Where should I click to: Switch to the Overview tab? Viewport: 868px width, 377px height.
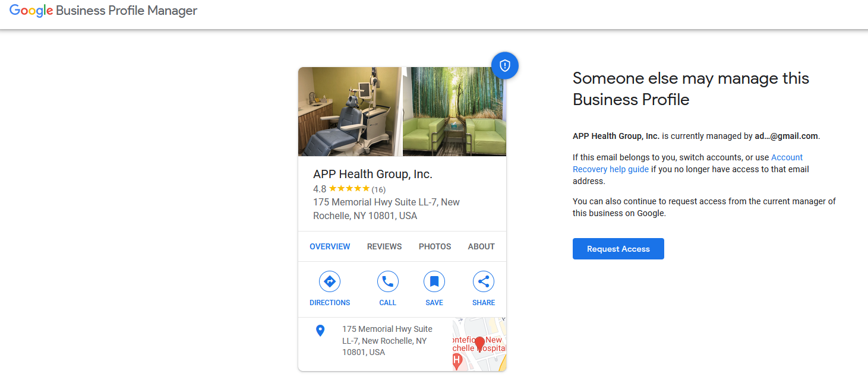click(330, 246)
